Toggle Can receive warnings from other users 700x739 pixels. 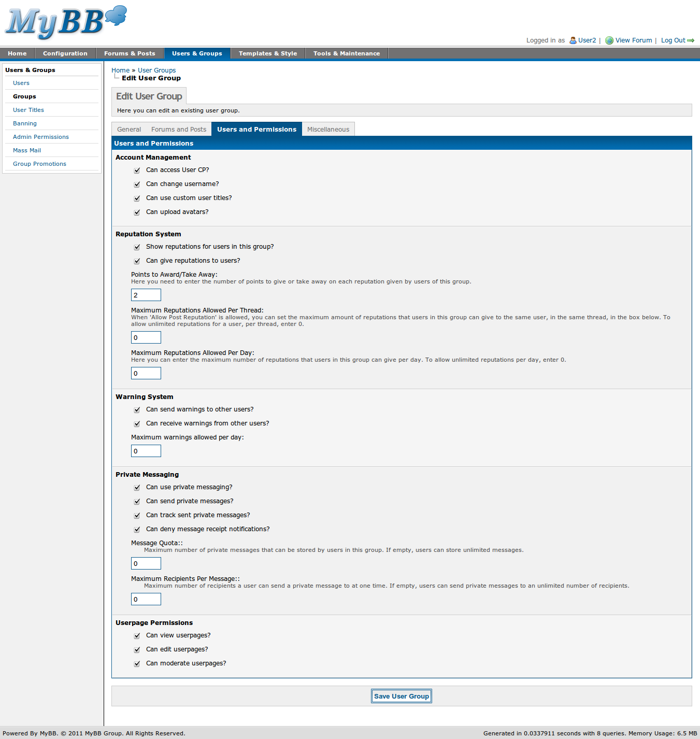(x=137, y=424)
